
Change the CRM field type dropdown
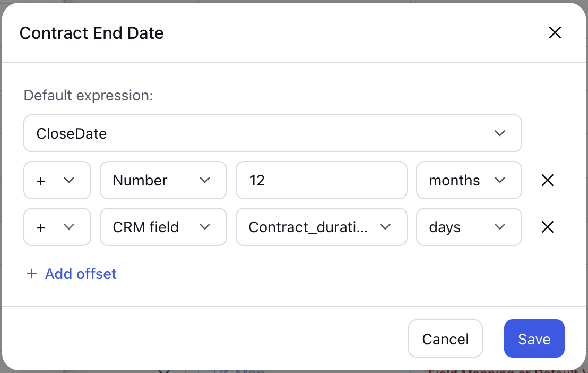[163, 227]
